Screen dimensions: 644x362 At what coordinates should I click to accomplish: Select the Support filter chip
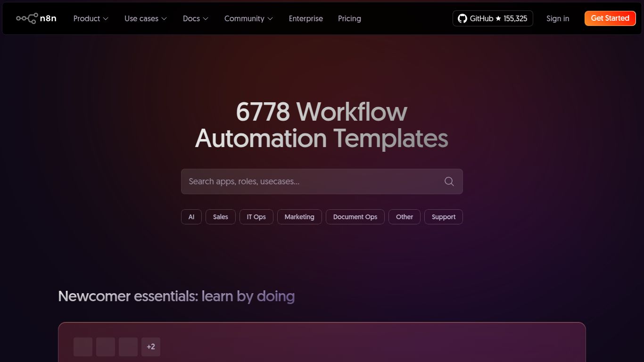(443, 217)
